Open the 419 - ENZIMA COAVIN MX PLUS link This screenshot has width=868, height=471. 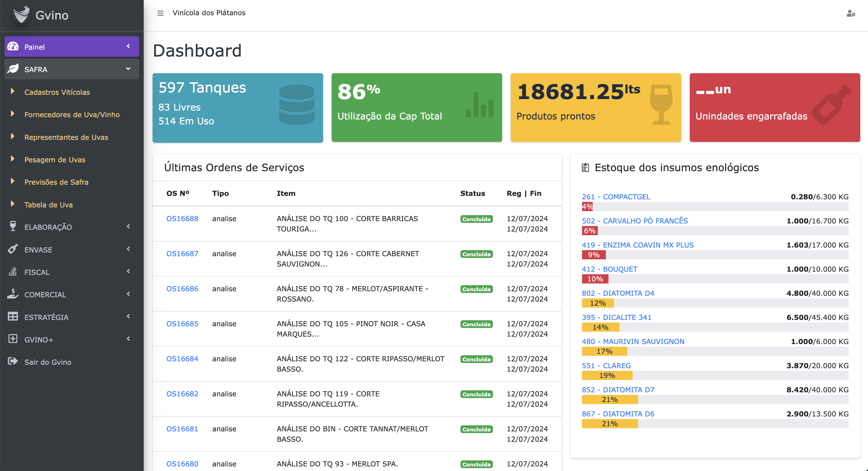(x=638, y=245)
